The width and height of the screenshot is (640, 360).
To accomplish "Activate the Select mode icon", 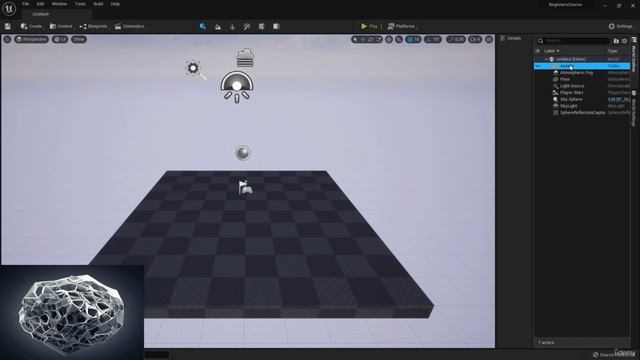I will click(x=202, y=27).
